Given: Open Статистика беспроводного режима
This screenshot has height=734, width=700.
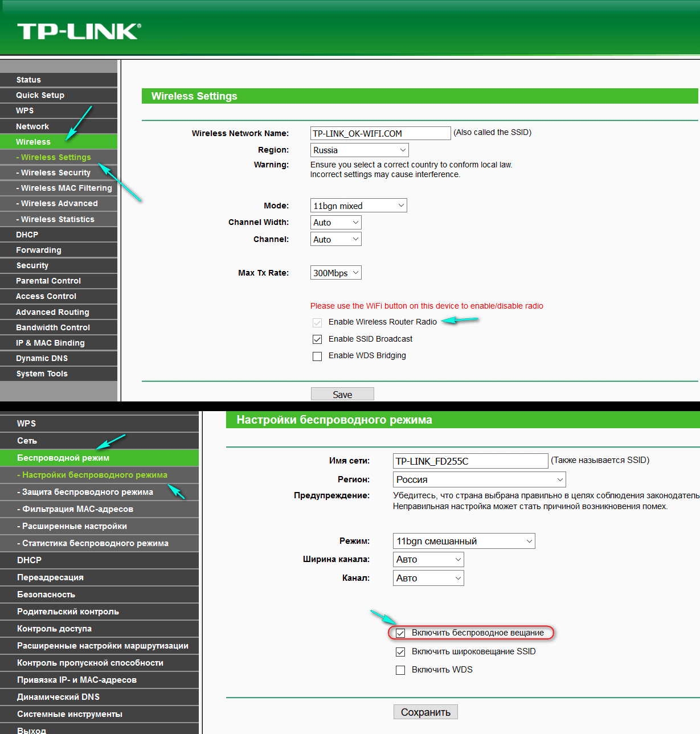Looking at the screenshot, I should click(100, 543).
